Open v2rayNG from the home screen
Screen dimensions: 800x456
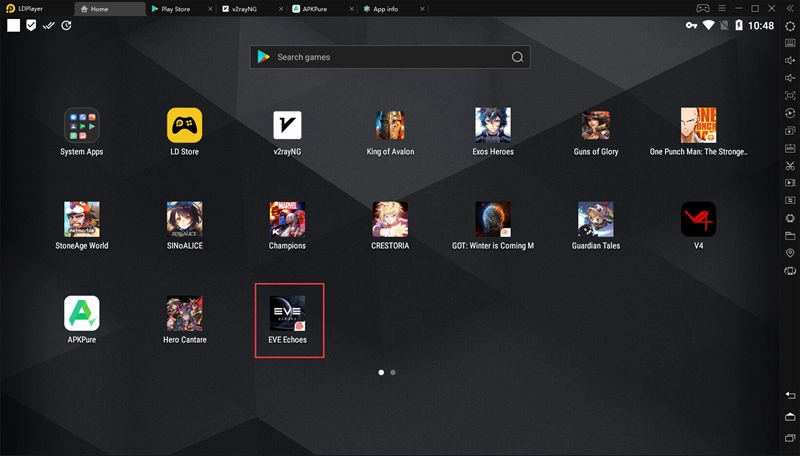click(x=287, y=126)
